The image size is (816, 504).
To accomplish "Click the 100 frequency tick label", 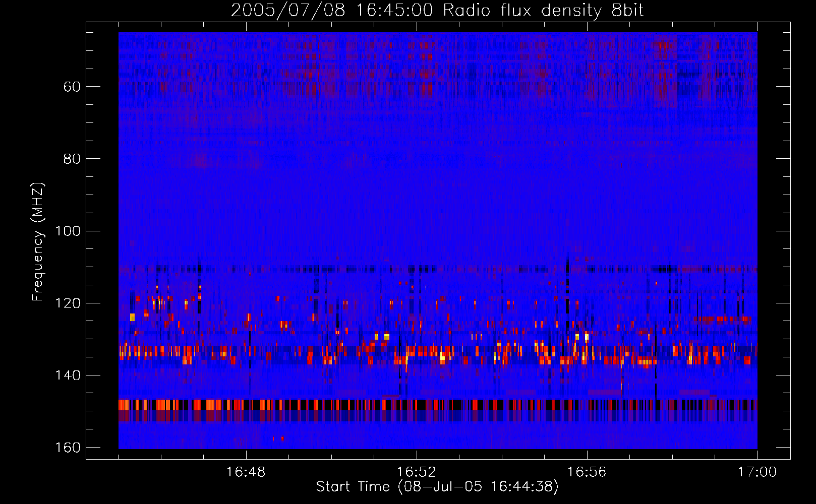I will pyautogui.click(x=68, y=231).
